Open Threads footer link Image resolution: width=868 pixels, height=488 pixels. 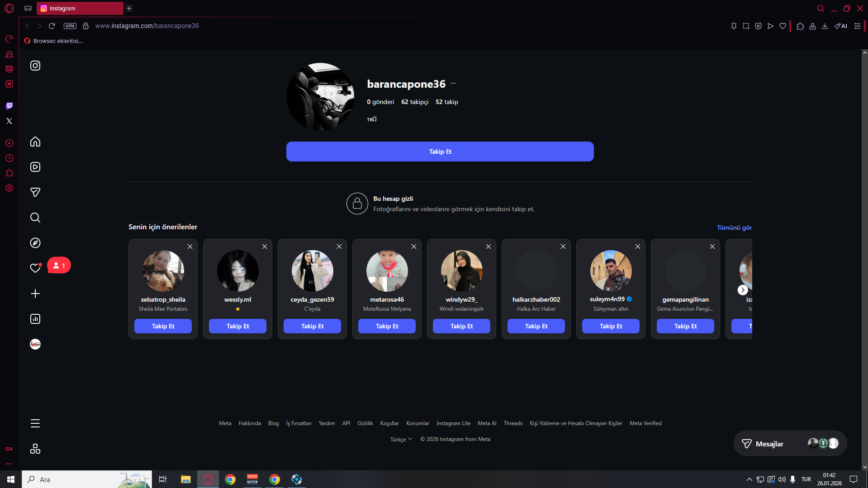click(513, 423)
